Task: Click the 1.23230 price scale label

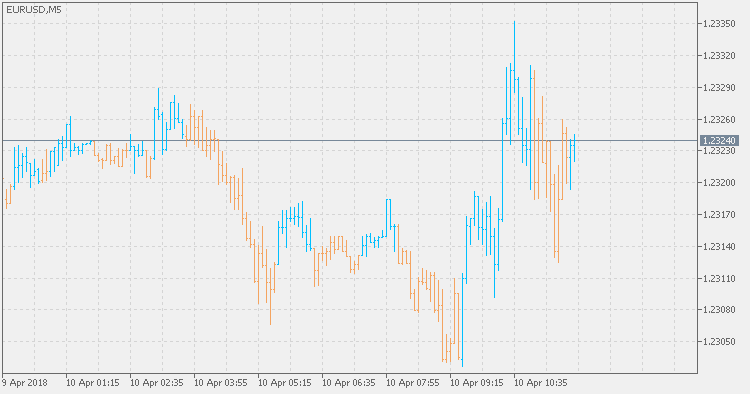Action: click(x=719, y=151)
